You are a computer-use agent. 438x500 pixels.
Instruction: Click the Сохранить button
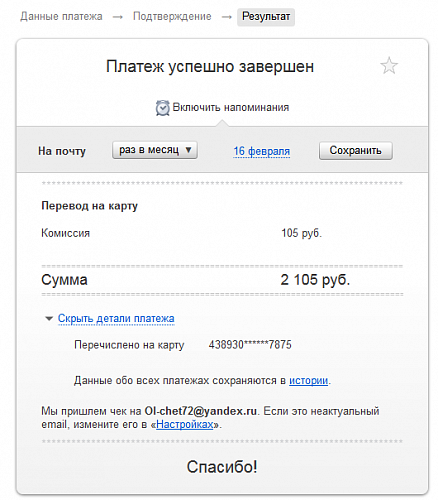(x=356, y=151)
